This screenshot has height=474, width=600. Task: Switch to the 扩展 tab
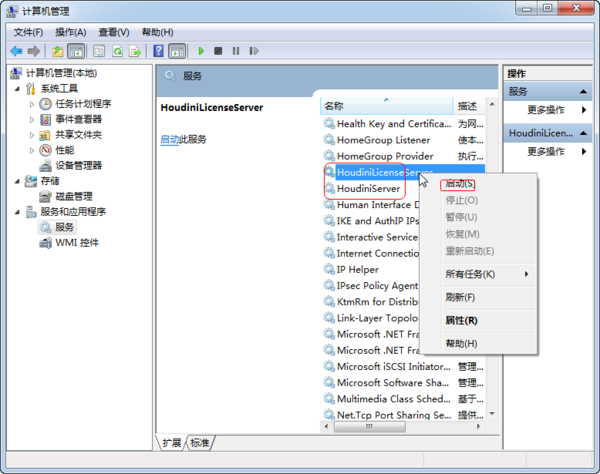171,443
